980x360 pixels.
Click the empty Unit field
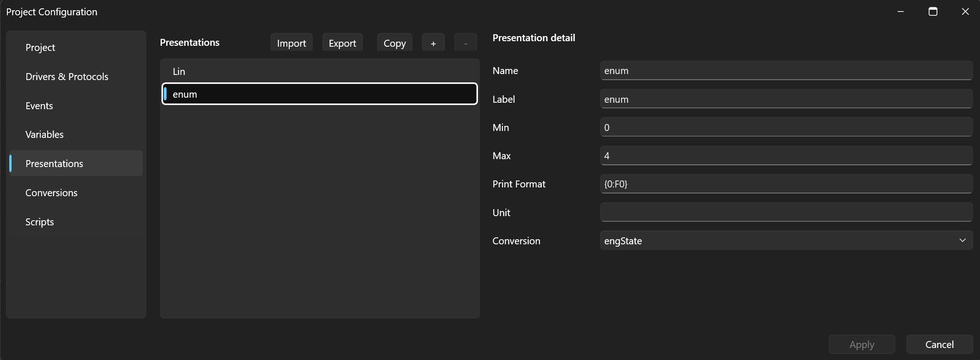click(x=786, y=212)
